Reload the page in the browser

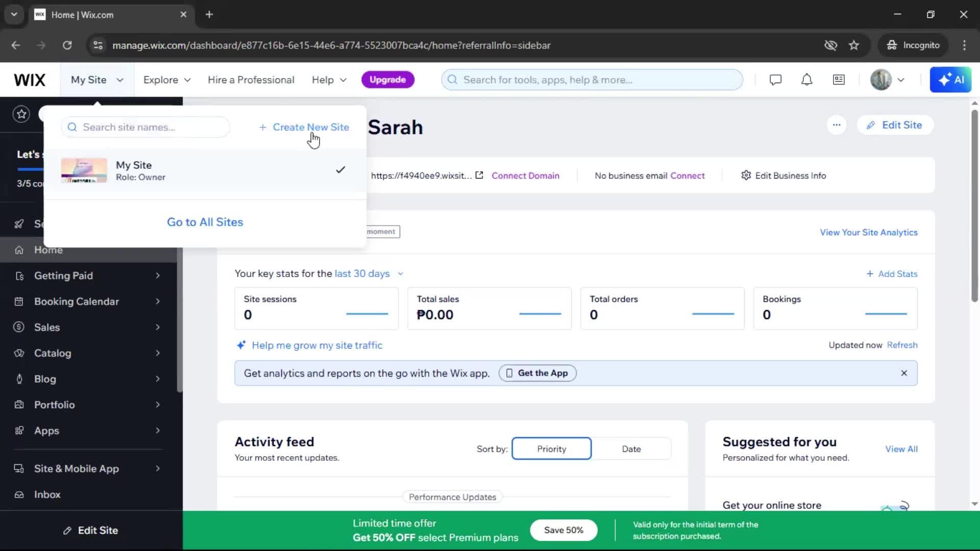pos(67,45)
